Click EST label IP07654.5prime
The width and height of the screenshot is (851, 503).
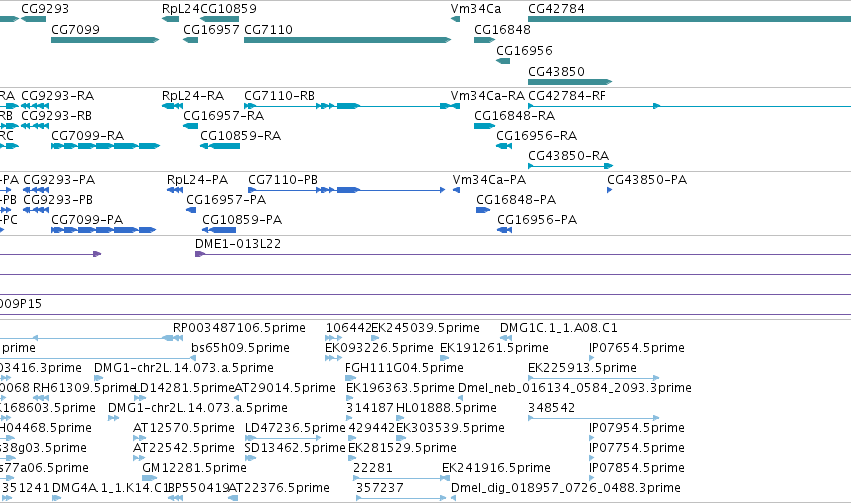637,348
